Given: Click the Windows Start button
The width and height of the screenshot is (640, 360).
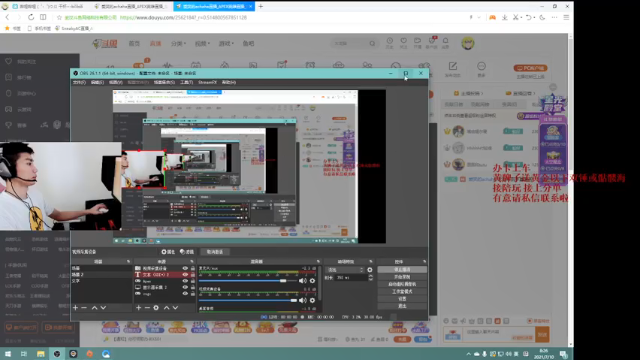Looking at the screenshot, I should pos(8,354).
